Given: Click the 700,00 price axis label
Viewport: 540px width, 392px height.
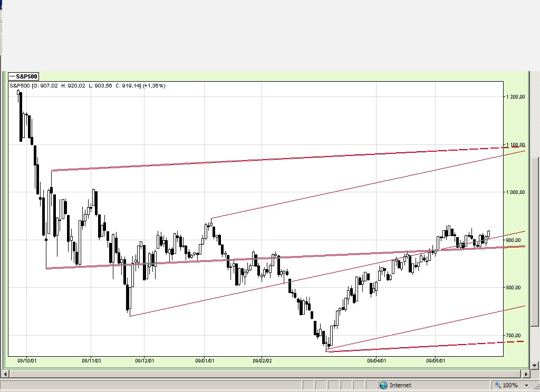Looking at the screenshot, I should [513, 335].
